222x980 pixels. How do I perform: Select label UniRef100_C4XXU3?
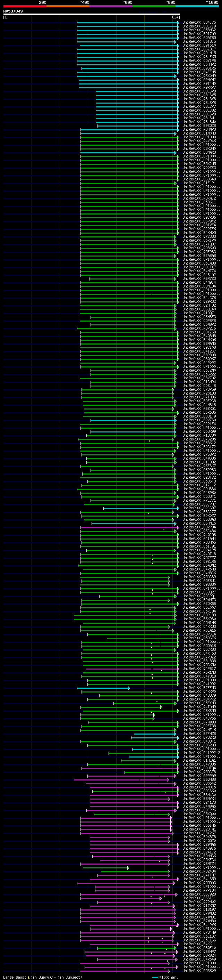pos(199,626)
